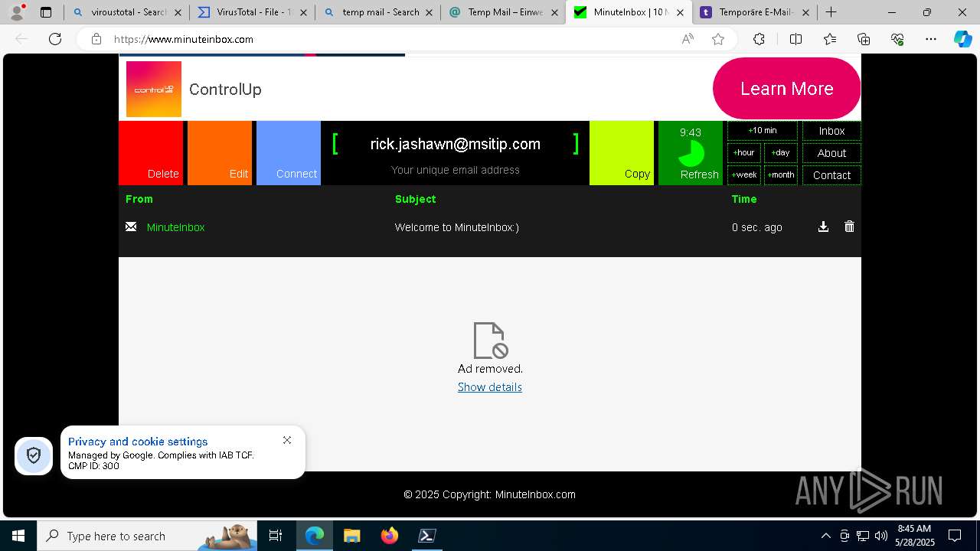
Task: Open the network tray icon
Action: pos(863,536)
